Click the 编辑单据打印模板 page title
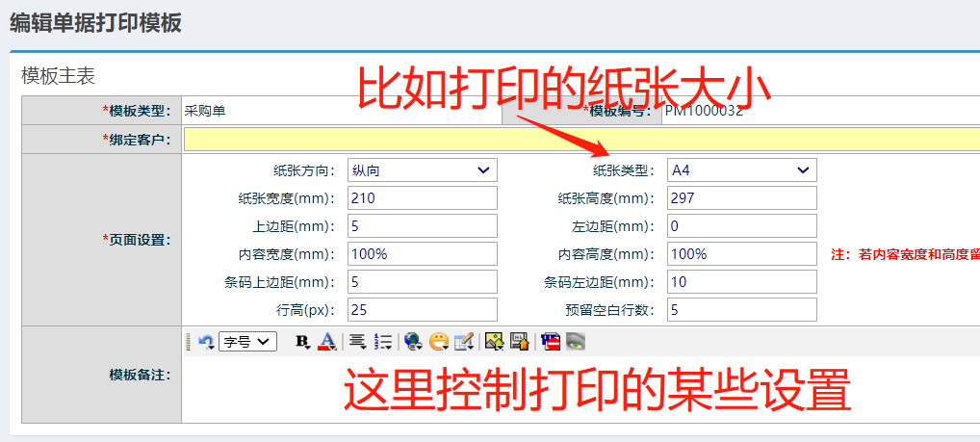This screenshot has width=980, height=442. (95, 23)
